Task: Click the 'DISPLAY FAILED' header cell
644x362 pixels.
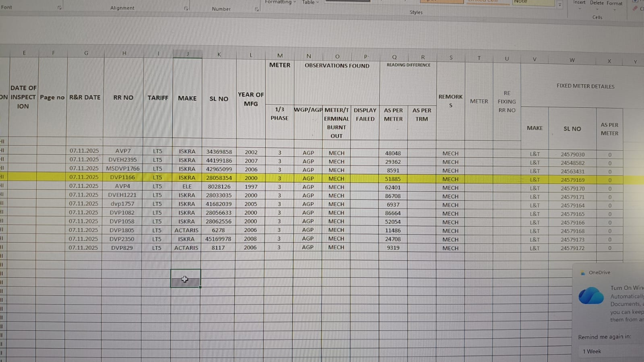Action: point(365,123)
